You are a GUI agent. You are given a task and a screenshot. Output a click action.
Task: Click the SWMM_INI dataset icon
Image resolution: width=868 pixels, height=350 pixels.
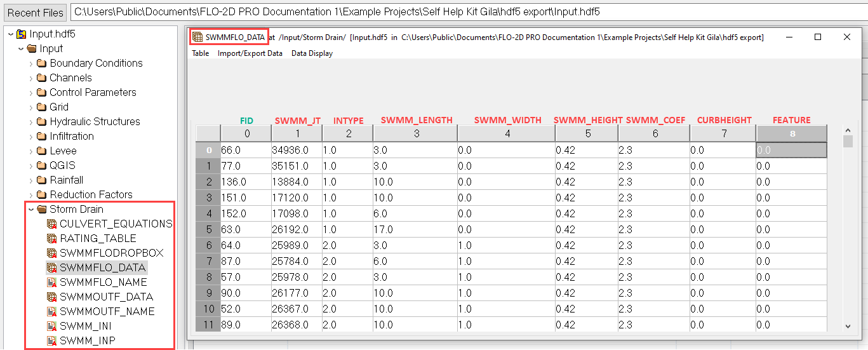[x=52, y=326]
